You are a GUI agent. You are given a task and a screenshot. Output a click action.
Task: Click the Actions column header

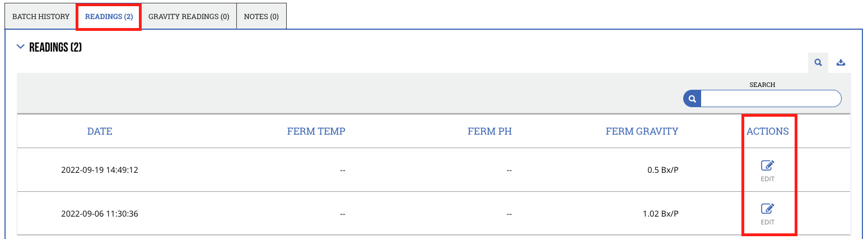(x=768, y=131)
